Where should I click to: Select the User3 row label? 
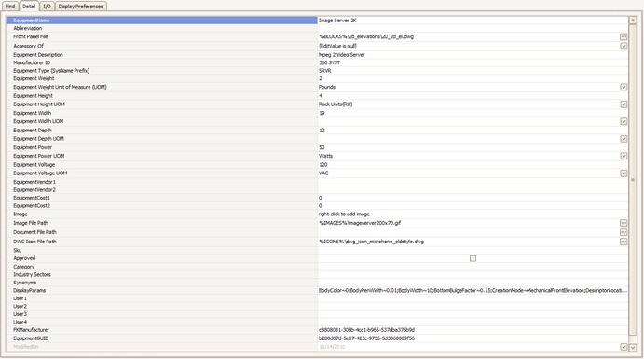pos(20,314)
